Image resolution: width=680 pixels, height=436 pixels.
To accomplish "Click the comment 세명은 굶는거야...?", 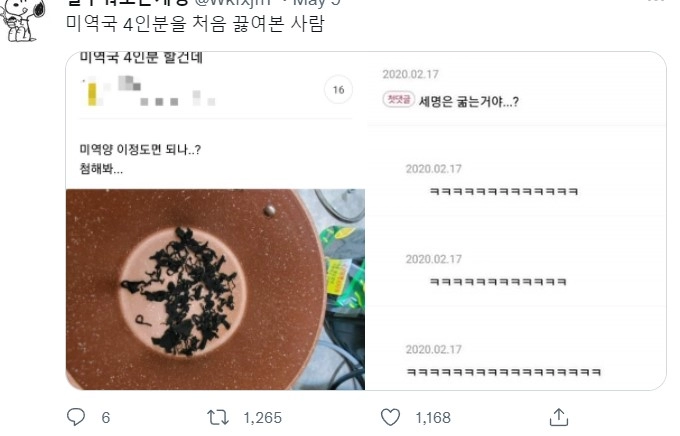I will pos(468,102).
